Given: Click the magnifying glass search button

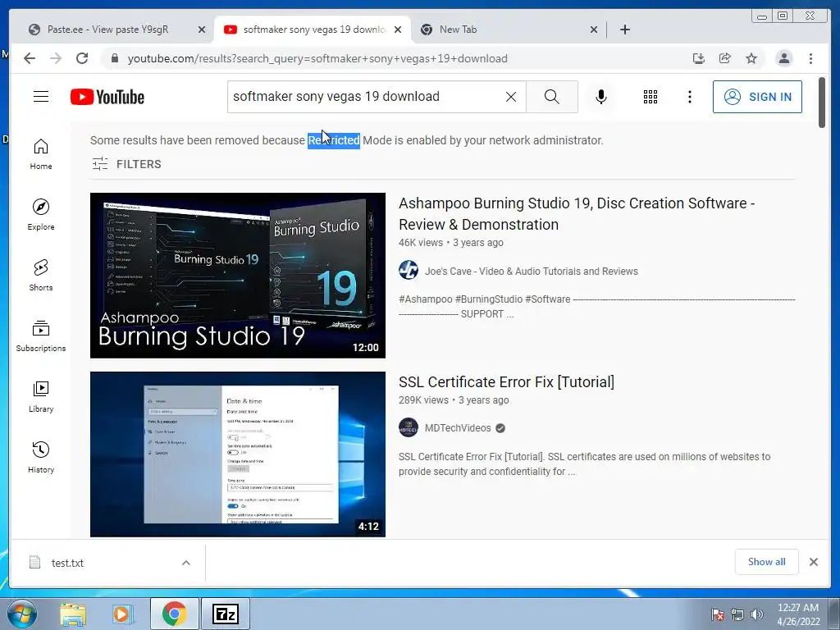Looking at the screenshot, I should click(552, 97).
